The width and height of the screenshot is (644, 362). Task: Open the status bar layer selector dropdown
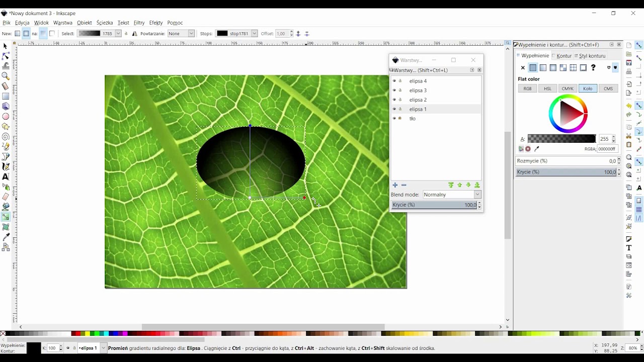pyautogui.click(x=92, y=348)
